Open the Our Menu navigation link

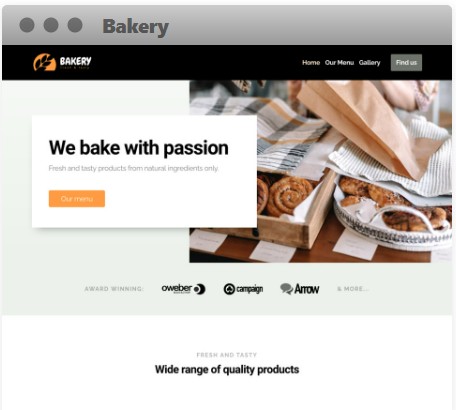tap(339, 63)
